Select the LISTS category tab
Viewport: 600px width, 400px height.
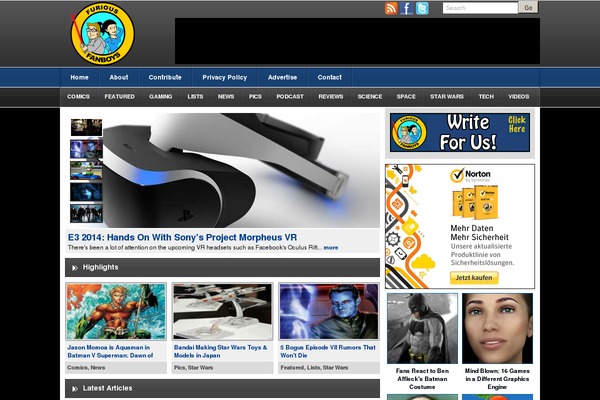(x=195, y=97)
